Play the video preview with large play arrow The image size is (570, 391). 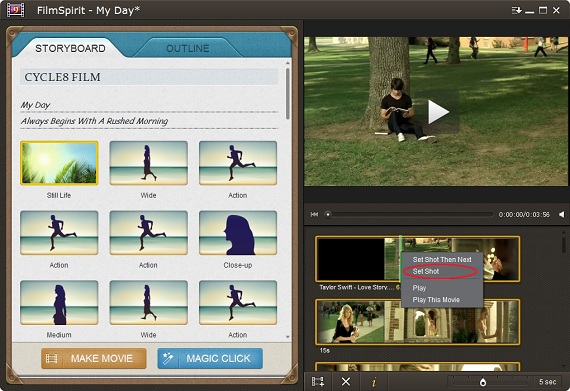pyautogui.click(x=438, y=112)
